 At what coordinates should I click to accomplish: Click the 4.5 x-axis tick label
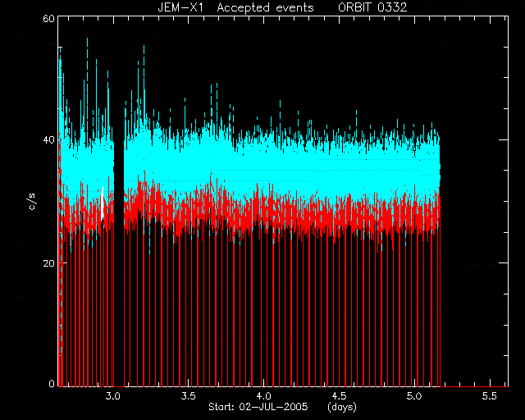(339, 396)
